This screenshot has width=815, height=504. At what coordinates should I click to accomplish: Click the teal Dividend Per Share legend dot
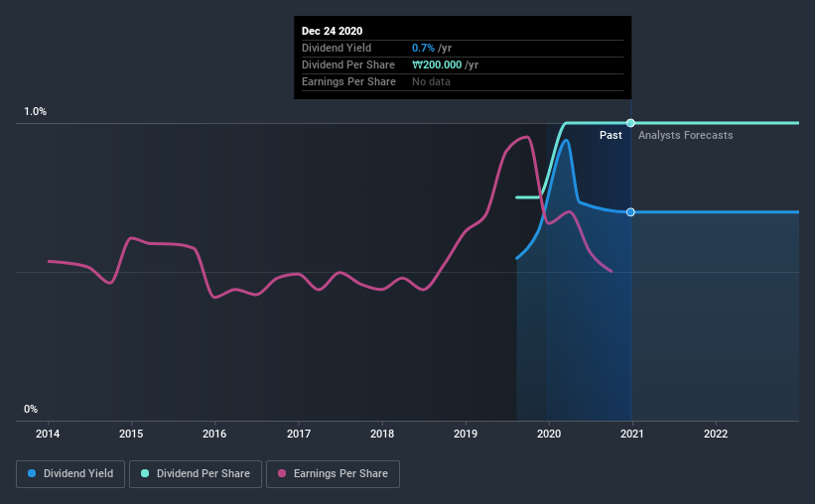[x=145, y=474]
